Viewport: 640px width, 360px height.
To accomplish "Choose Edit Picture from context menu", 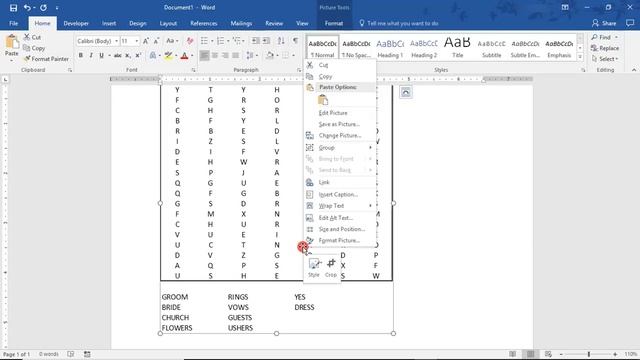I will coord(340,113).
